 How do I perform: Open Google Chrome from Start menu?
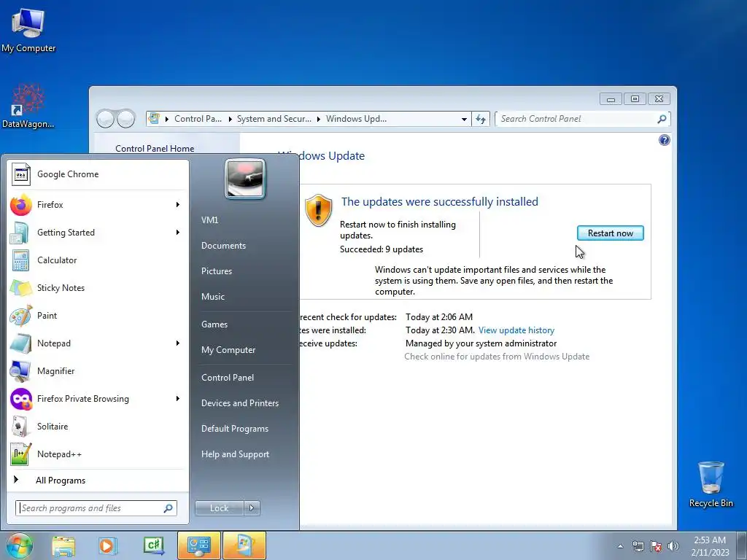pyautogui.click(x=98, y=174)
